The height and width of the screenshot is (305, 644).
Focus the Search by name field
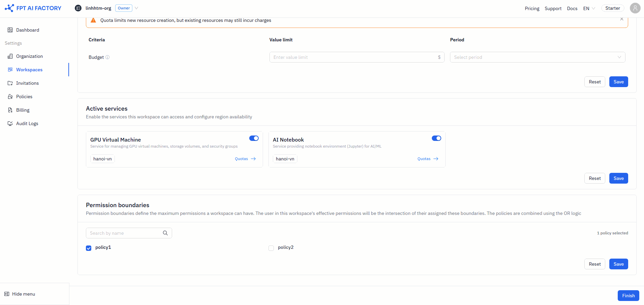[x=129, y=233]
